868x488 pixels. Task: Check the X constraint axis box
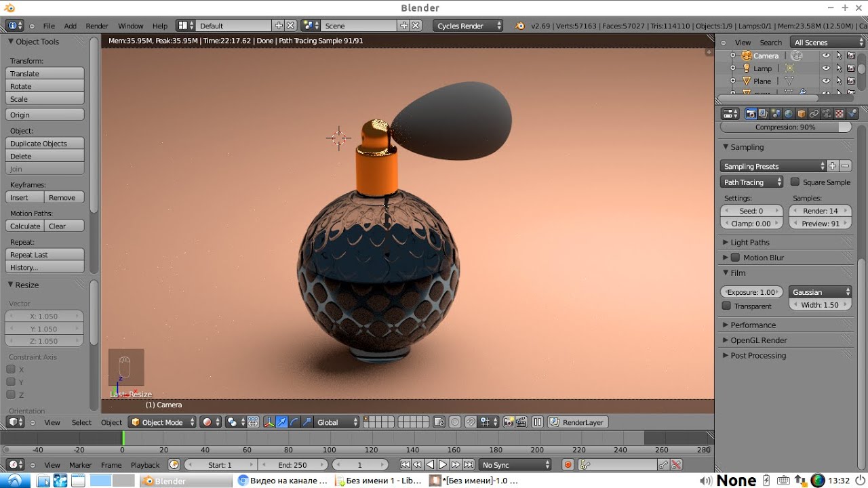click(x=11, y=369)
